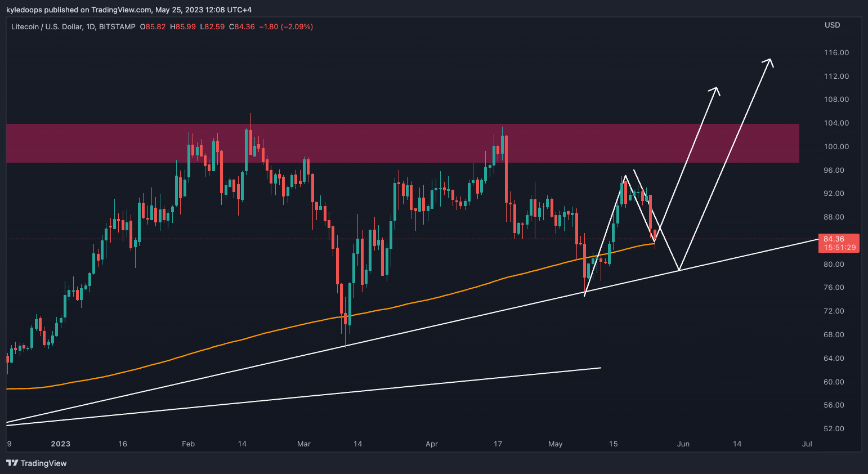This screenshot has height=474, width=868.
Task: Click the price scale value 80.00
Action: (834, 264)
